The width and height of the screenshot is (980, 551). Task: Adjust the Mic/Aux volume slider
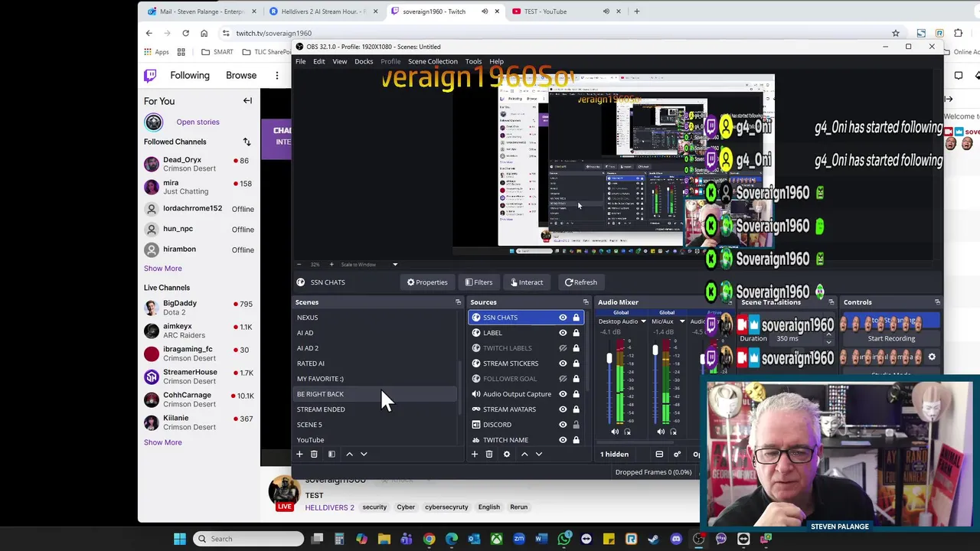pyautogui.click(x=655, y=350)
